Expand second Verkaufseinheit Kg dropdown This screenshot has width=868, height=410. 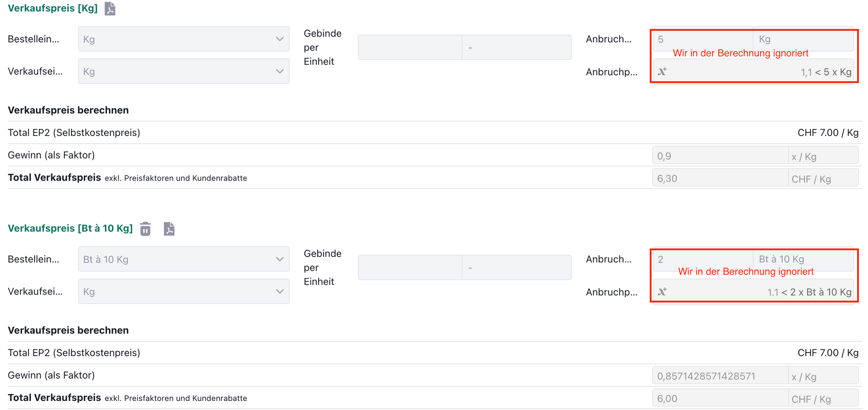coord(184,291)
